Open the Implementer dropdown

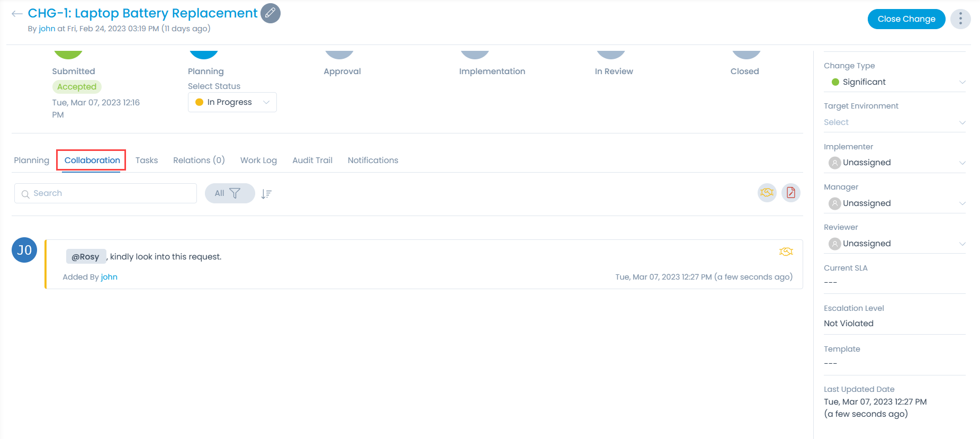click(895, 163)
